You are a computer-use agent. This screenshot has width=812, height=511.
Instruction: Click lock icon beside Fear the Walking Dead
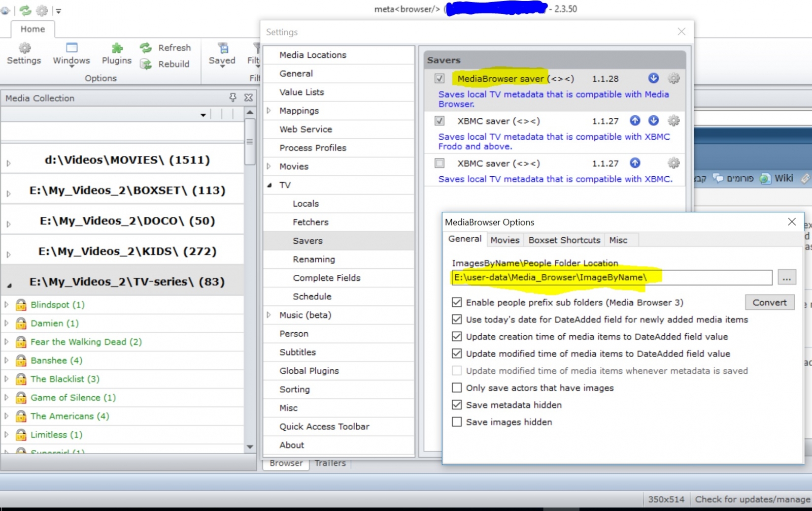[x=21, y=341]
